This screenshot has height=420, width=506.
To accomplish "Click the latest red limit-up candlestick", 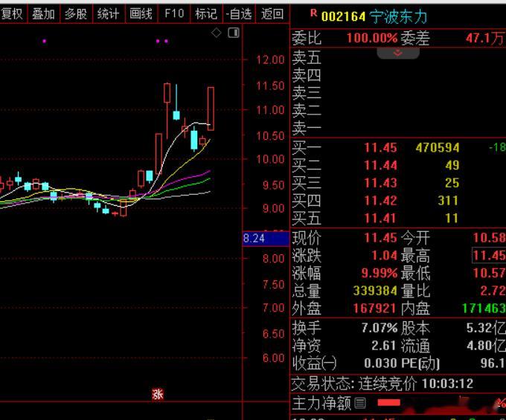I will [211, 109].
